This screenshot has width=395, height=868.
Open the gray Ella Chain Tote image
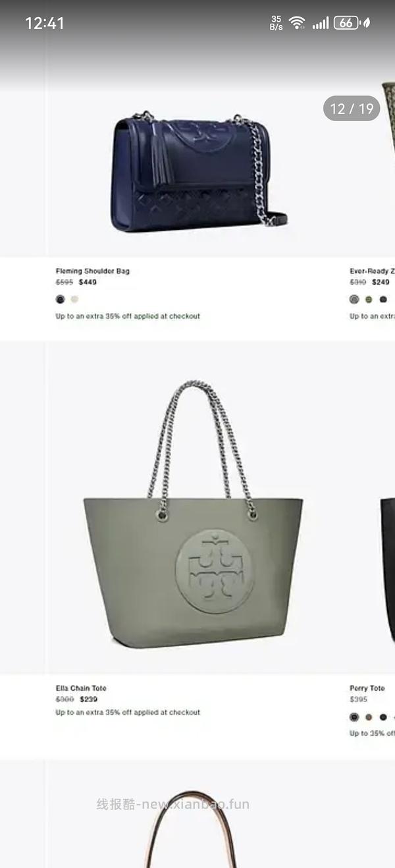[x=193, y=514]
